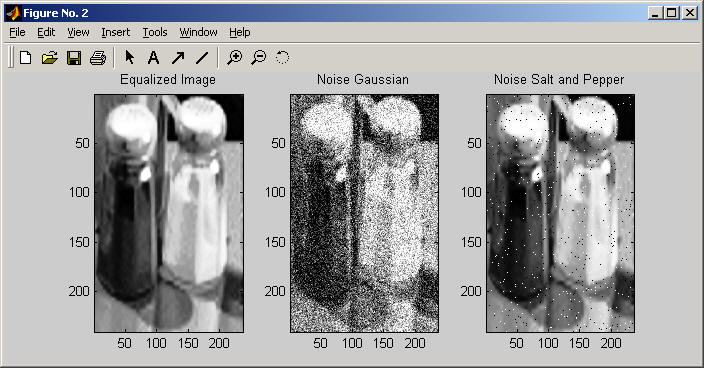Print the figure using the printer icon

pos(98,58)
